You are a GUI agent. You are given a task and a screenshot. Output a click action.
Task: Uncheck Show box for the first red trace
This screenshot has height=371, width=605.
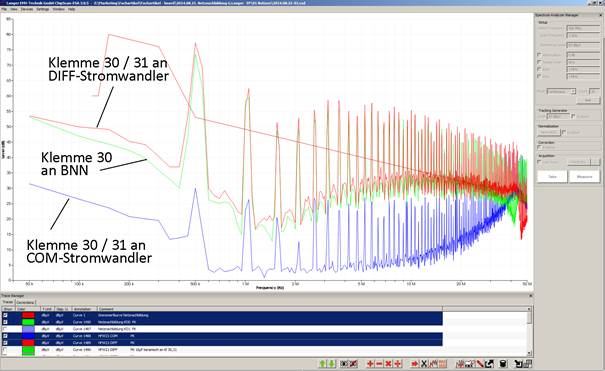tap(5, 315)
